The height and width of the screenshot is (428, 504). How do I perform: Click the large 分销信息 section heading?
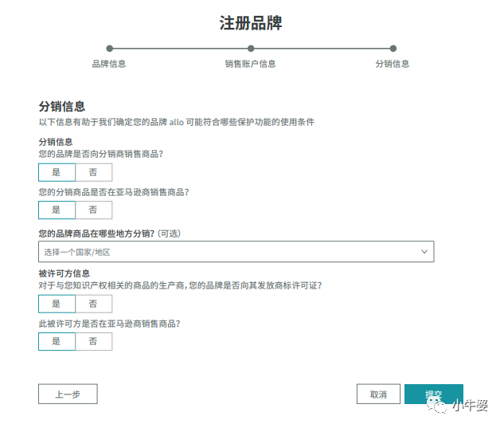62,107
